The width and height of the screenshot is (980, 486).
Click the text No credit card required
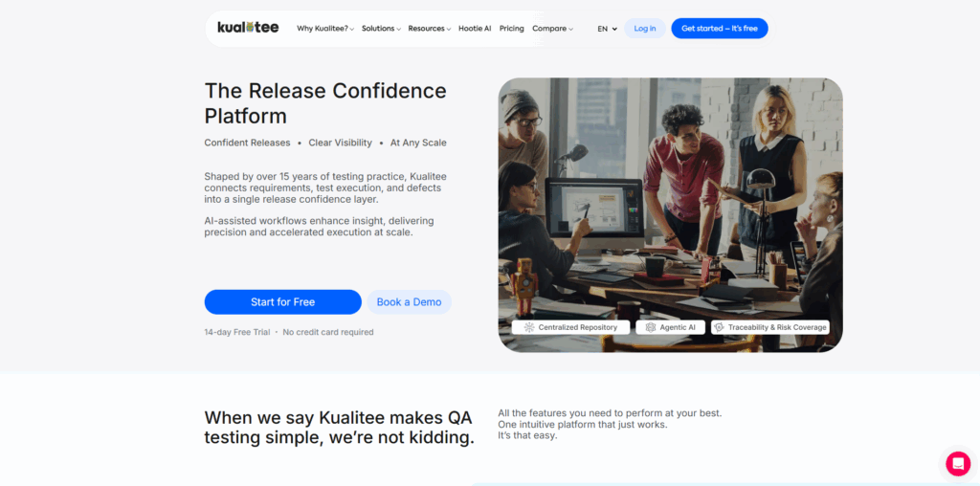328,332
